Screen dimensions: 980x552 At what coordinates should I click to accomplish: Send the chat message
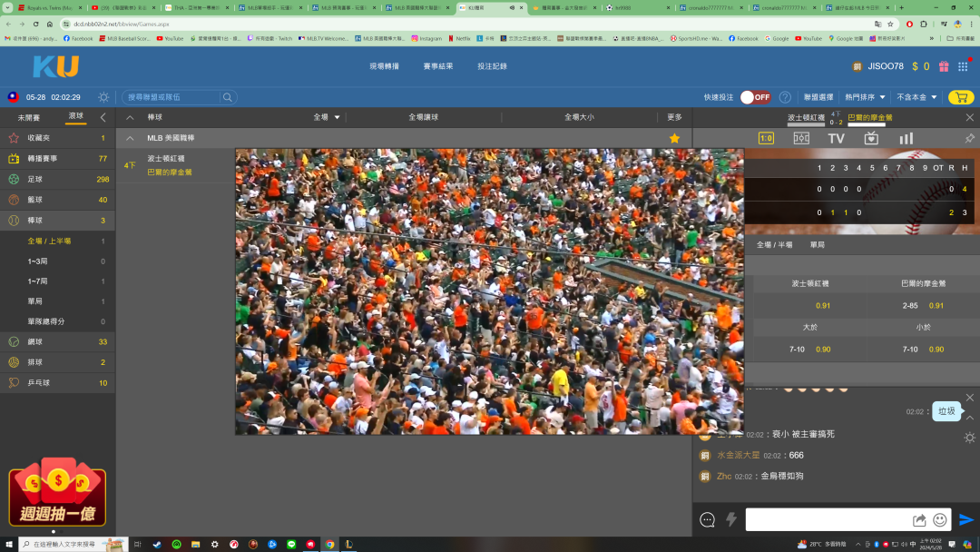click(965, 519)
